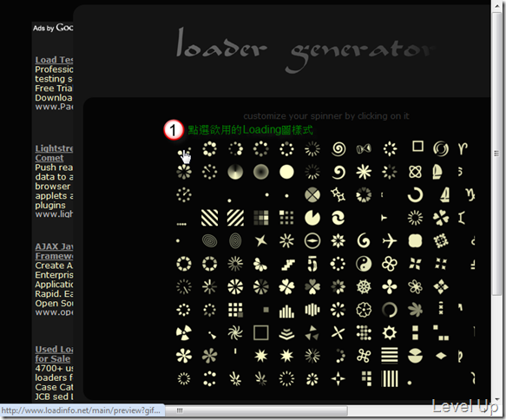Image resolution: width=506 pixels, height=420 pixels.
Task: Open the Load Tes ad link
Action: pyautogui.click(x=54, y=60)
